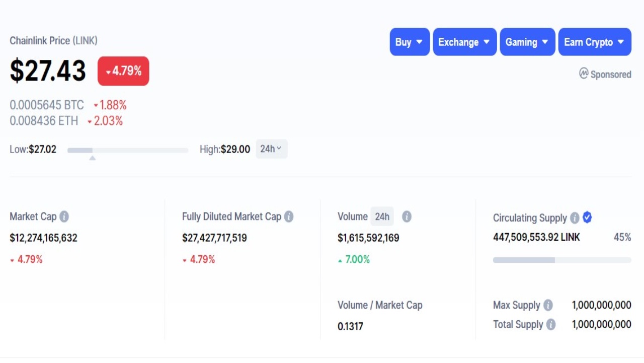The height and width of the screenshot is (363, 644).
Task: Change the 24h low/high timeframe selector
Action: pyautogui.click(x=271, y=149)
